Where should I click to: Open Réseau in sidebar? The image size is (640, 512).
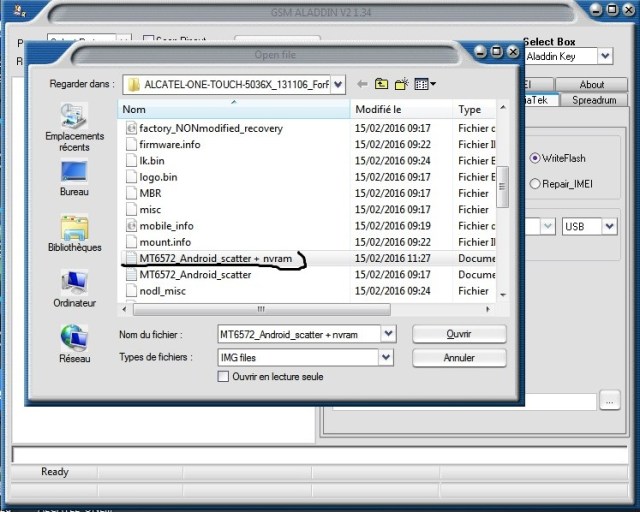pyautogui.click(x=74, y=343)
